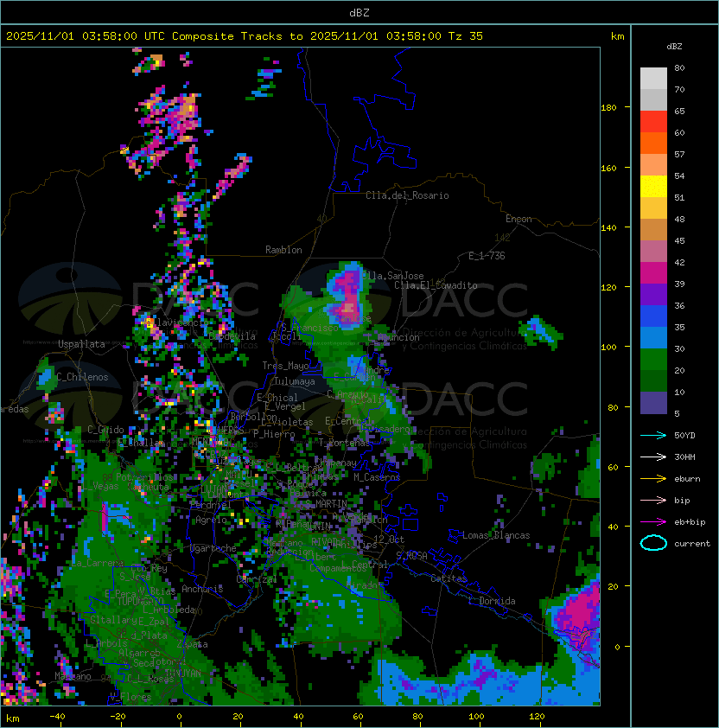719x728 pixels.
Task: Click the 'dBZ' heading above the color scale
Action: 674,47
